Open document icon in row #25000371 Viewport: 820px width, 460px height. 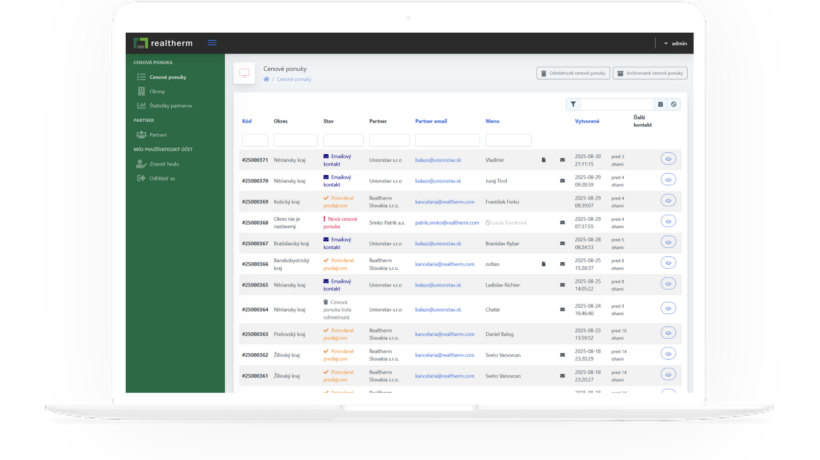coord(543,159)
